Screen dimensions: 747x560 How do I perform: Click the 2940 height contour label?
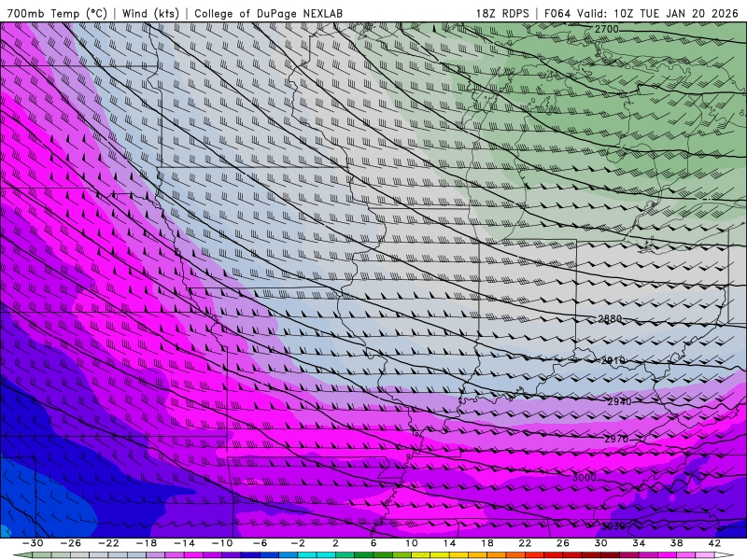click(619, 402)
